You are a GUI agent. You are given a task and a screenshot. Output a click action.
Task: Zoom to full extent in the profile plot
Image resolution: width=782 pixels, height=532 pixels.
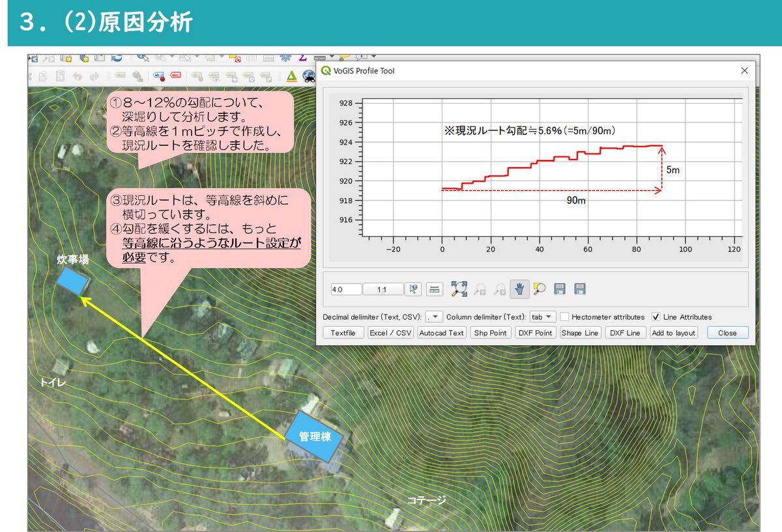click(459, 289)
